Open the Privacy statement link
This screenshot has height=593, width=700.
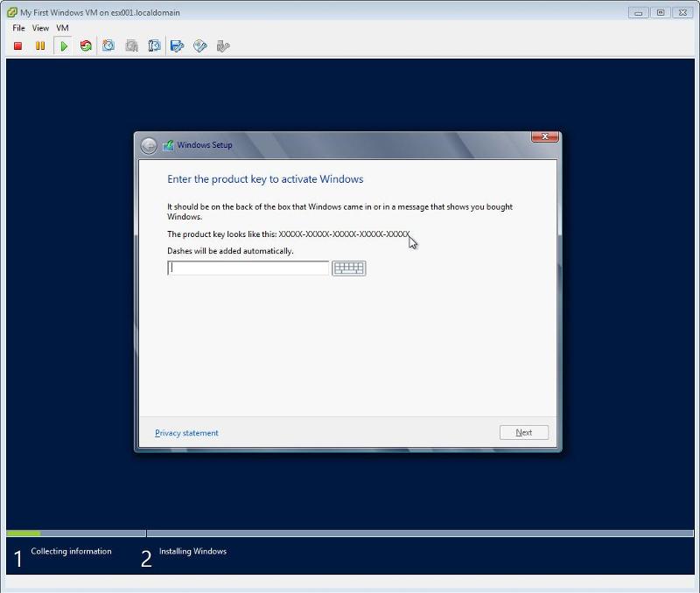(186, 433)
